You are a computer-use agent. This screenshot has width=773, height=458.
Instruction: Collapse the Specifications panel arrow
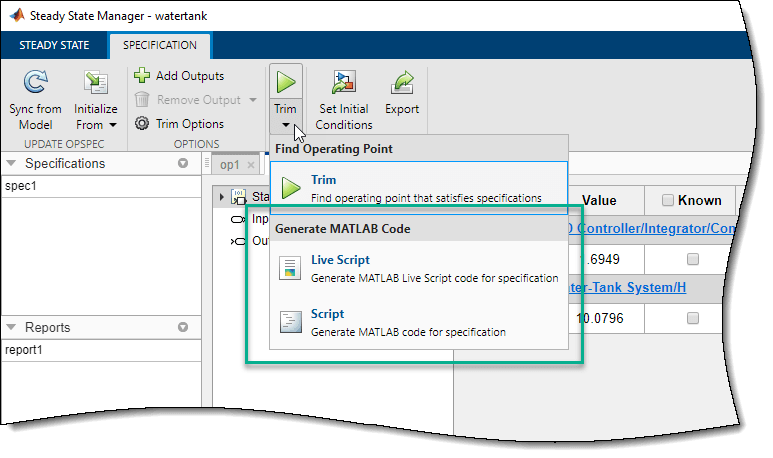tap(182, 164)
